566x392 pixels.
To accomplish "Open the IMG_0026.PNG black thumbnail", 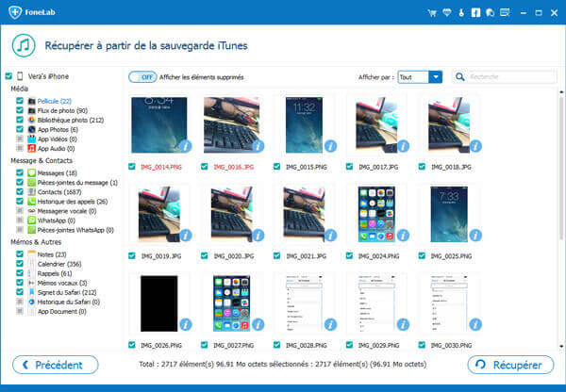I will click(x=158, y=303).
